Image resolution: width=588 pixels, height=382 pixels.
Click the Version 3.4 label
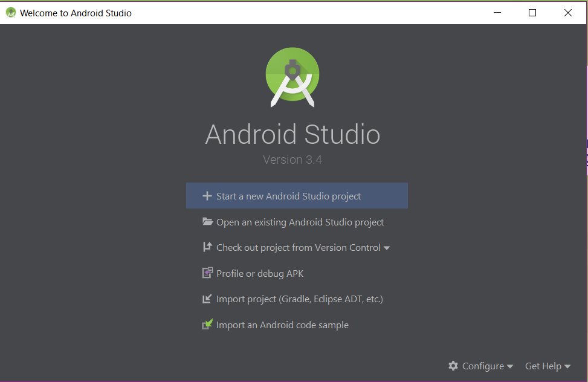(292, 160)
